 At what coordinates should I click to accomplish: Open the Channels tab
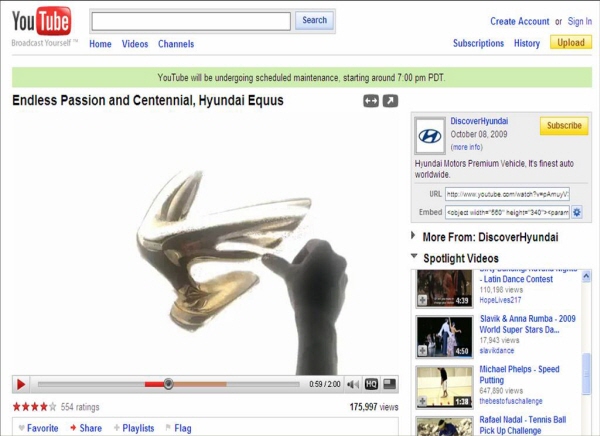point(176,44)
